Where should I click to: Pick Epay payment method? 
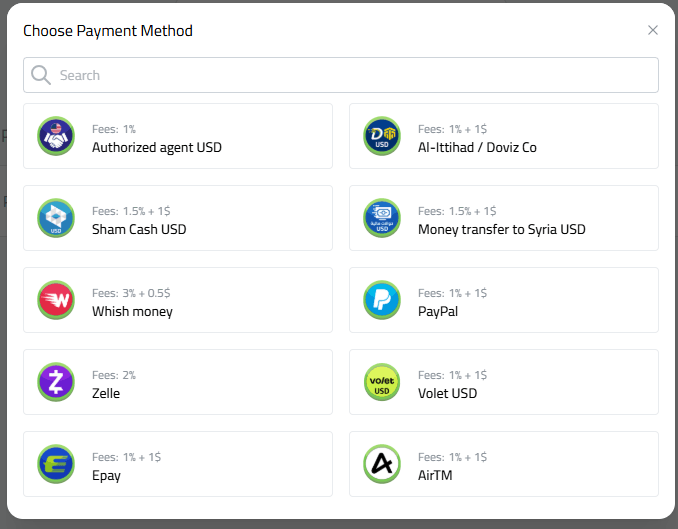[178, 464]
